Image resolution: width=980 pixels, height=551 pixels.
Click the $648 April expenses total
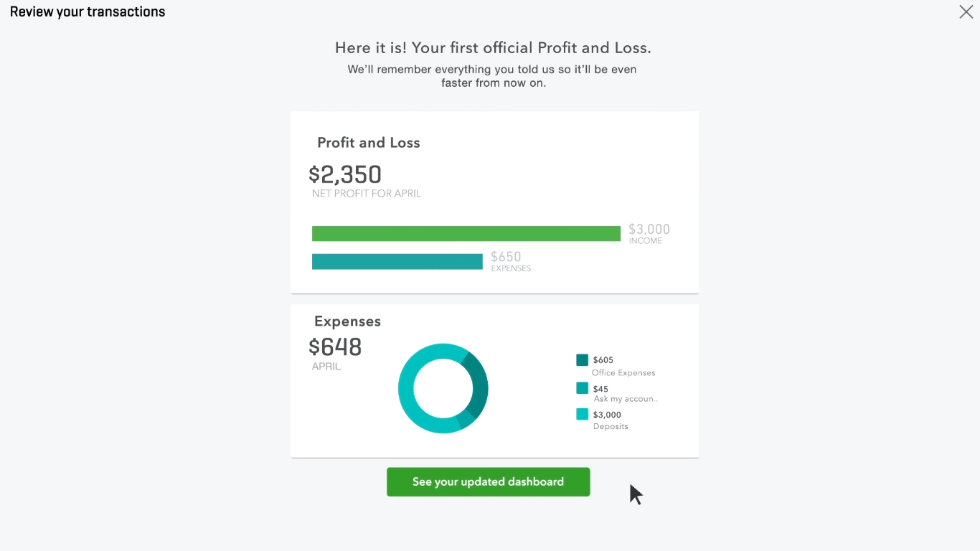tap(334, 347)
